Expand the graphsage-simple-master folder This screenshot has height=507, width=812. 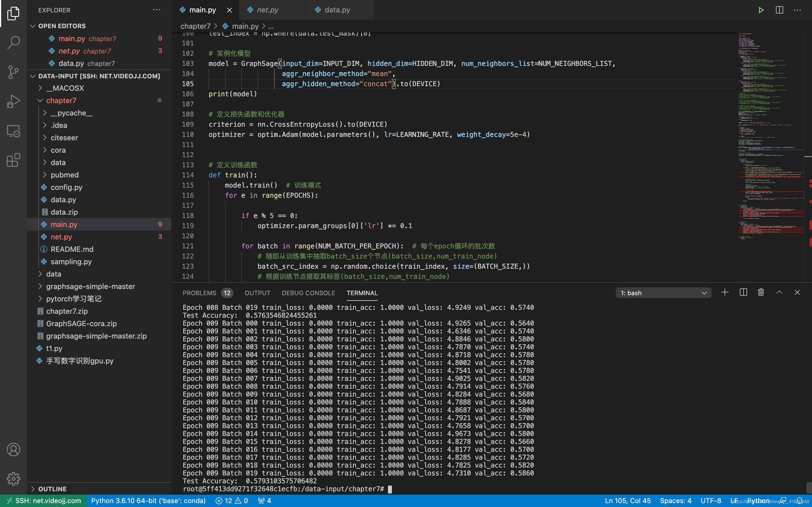pyautogui.click(x=90, y=286)
